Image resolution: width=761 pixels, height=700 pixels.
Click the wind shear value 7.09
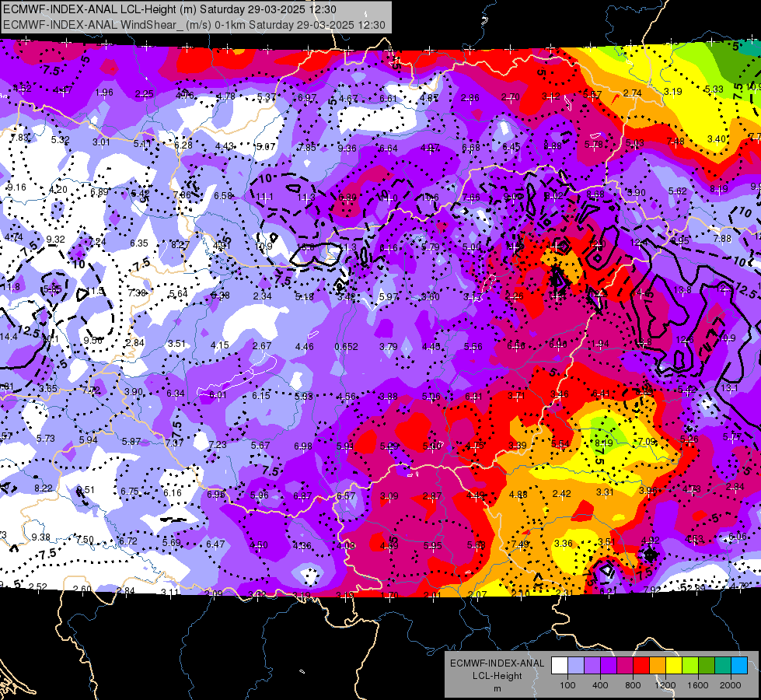(646, 442)
